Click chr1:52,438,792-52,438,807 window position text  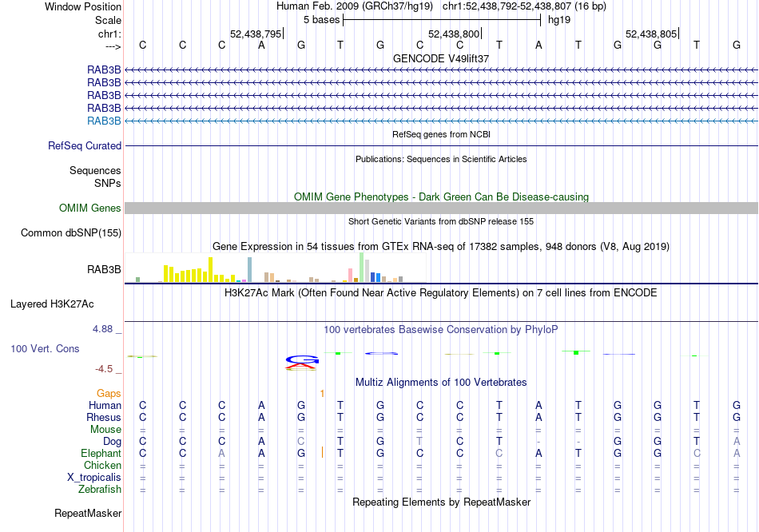[x=524, y=6]
